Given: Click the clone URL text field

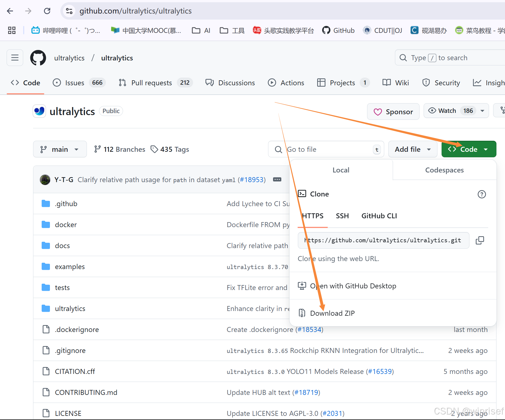Looking at the screenshot, I should (x=383, y=240).
